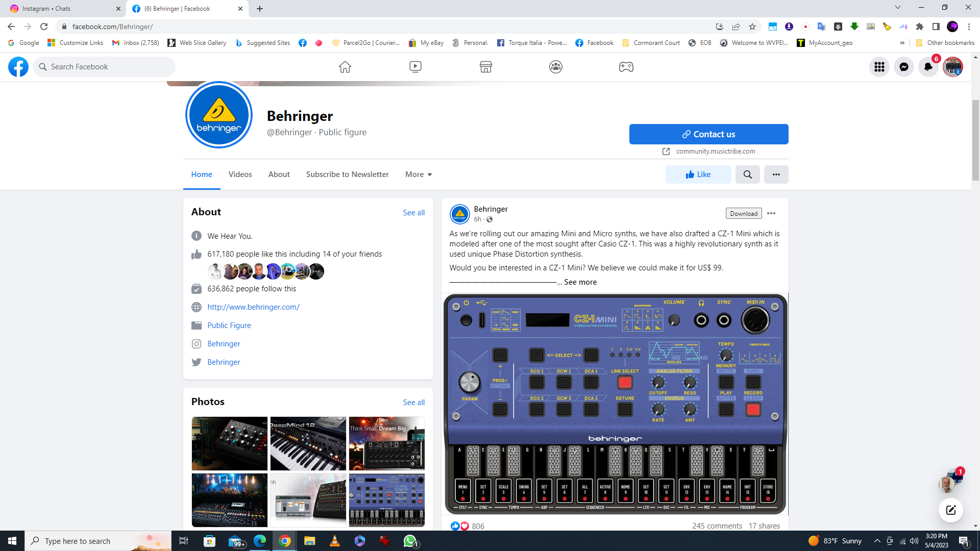This screenshot has height=551, width=980.
Task: Open Facebook Home icon in top navigation
Action: 345,67
